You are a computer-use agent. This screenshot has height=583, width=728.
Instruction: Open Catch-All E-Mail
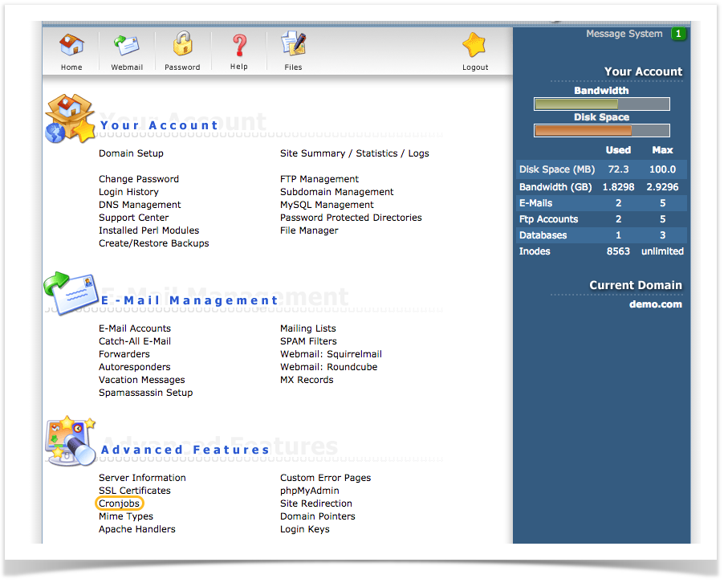135,341
